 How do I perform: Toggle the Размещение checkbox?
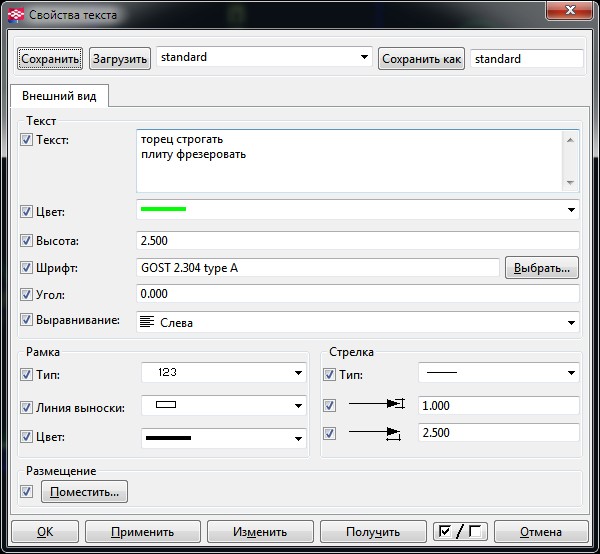[x=26, y=491]
